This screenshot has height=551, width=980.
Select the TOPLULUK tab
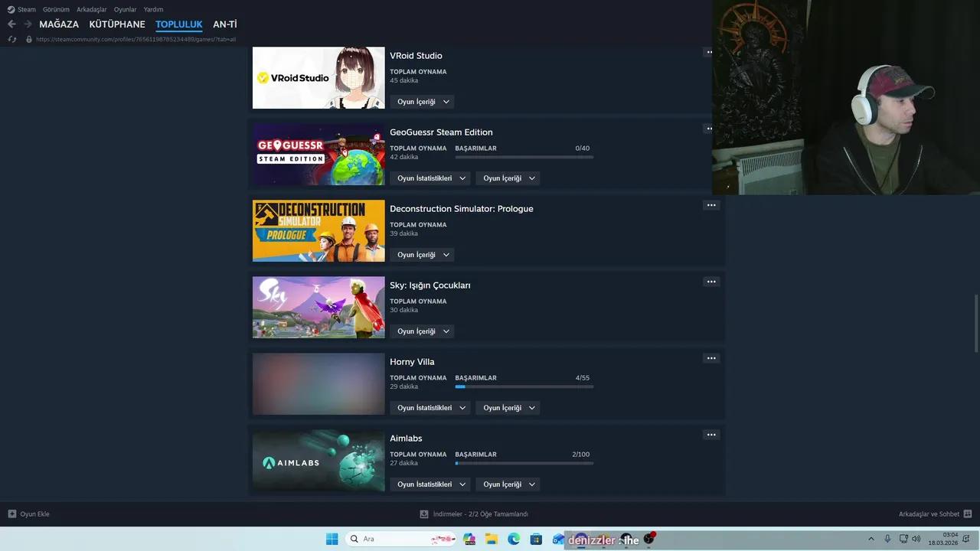click(x=179, y=24)
